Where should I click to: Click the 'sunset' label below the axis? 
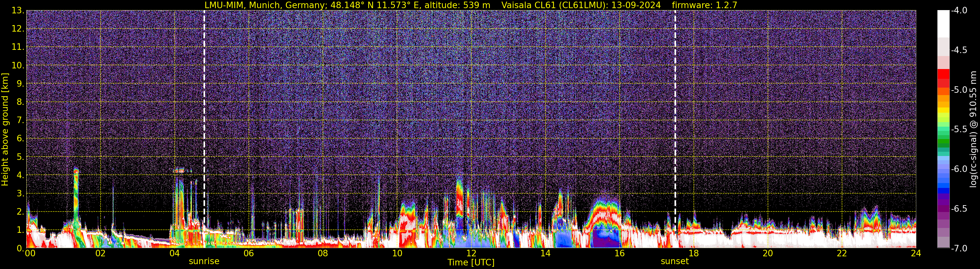tap(674, 262)
